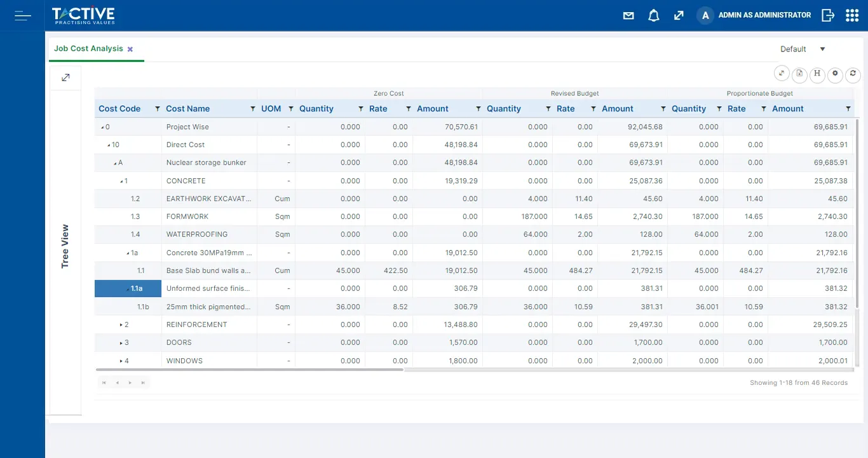Click the logout icon beside the admin name
The width and height of the screenshot is (868, 458).
(x=827, y=15)
